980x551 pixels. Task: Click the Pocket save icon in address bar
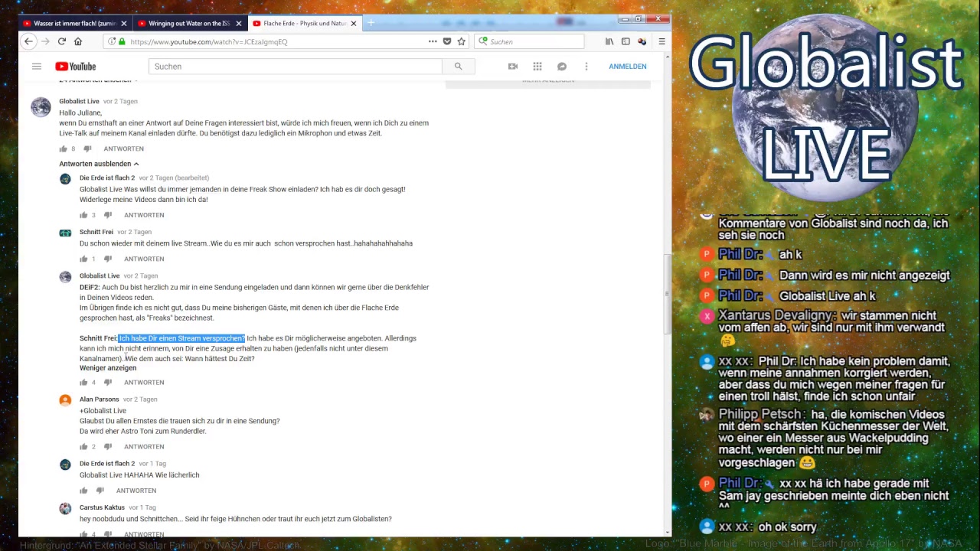447,41
